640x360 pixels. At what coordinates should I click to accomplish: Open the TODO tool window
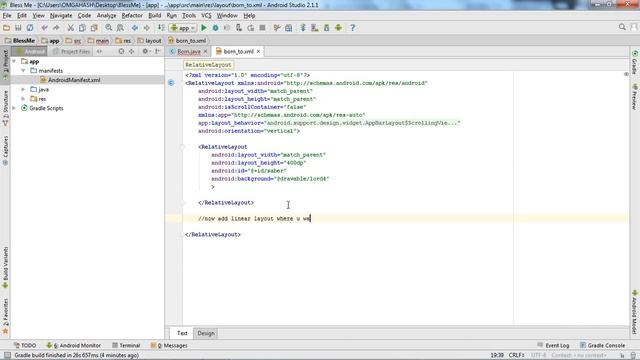tap(25, 345)
